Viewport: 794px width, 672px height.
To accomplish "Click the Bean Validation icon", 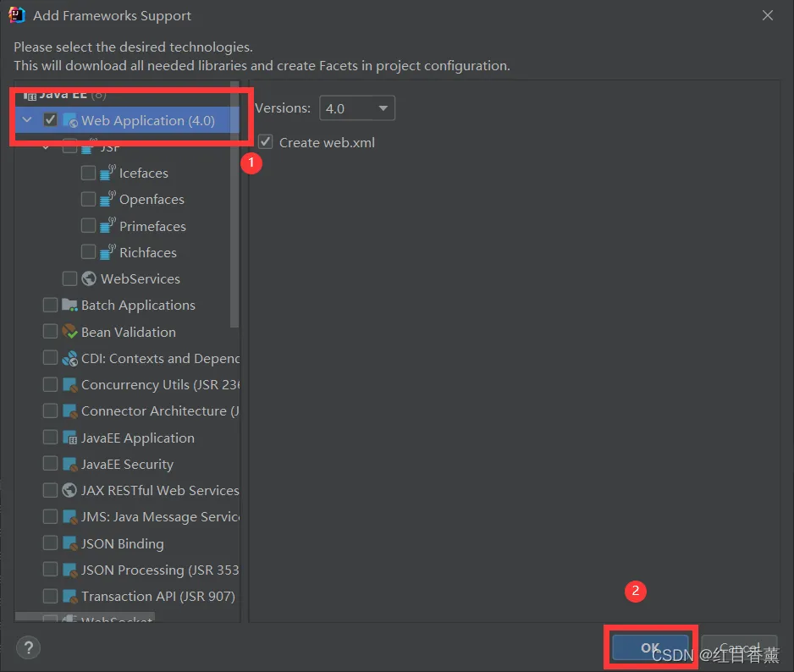I will point(69,332).
